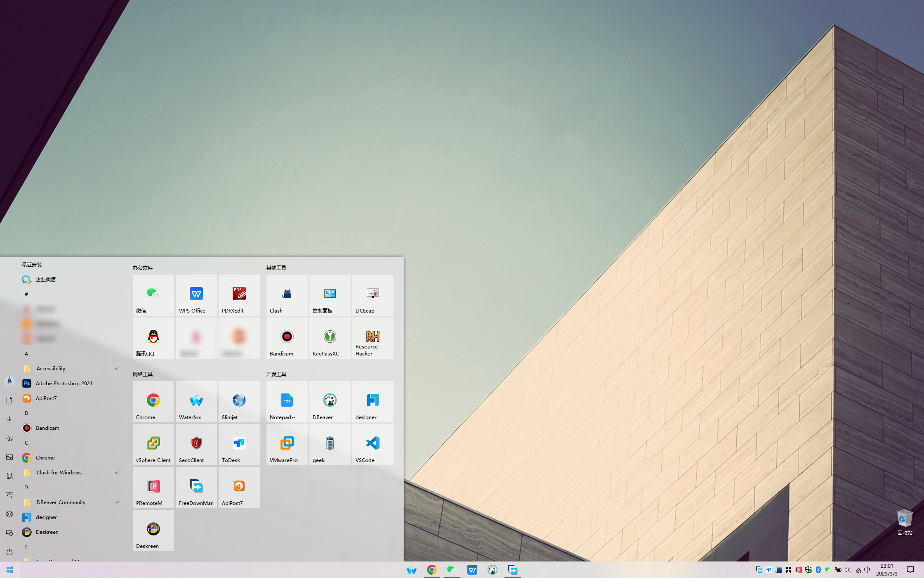Viewport: 924px width, 578px height.
Task: Open the Deskreen tile
Action: pyautogui.click(x=153, y=531)
